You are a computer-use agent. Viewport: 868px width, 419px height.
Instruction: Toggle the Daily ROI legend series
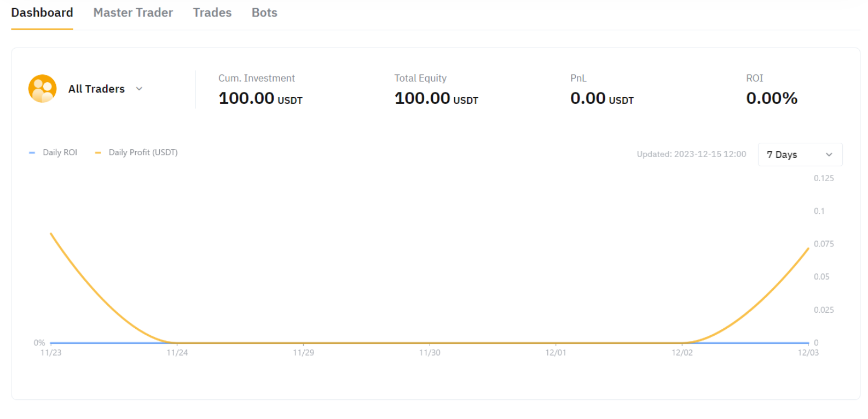(x=60, y=153)
